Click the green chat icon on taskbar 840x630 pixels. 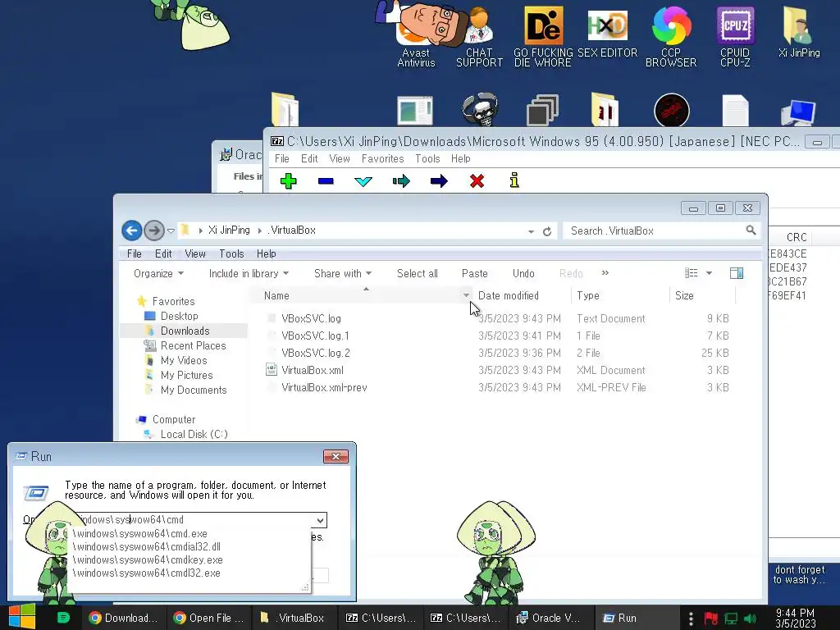pyautogui.click(x=63, y=617)
